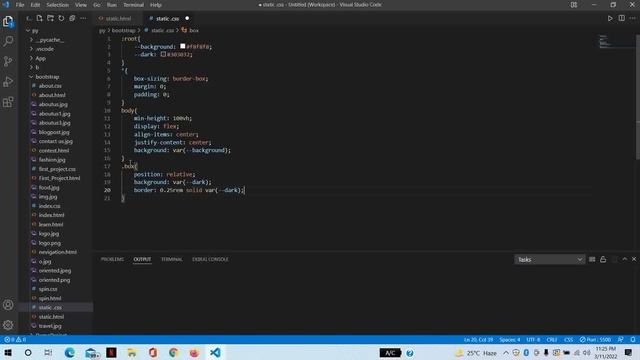Open about.html in the file tree
This screenshot has width=640, height=360.
pyautogui.click(x=52, y=95)
